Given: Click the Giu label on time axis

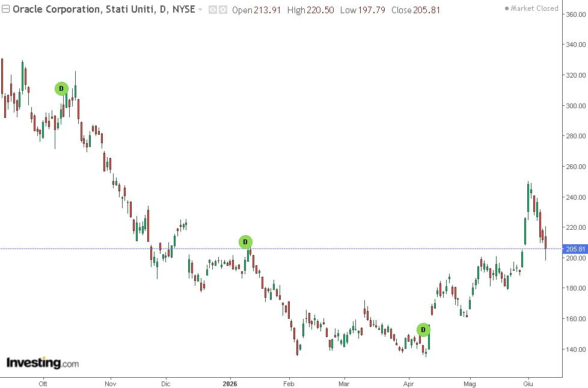Looking at the screenshot, I should point(528,384).
